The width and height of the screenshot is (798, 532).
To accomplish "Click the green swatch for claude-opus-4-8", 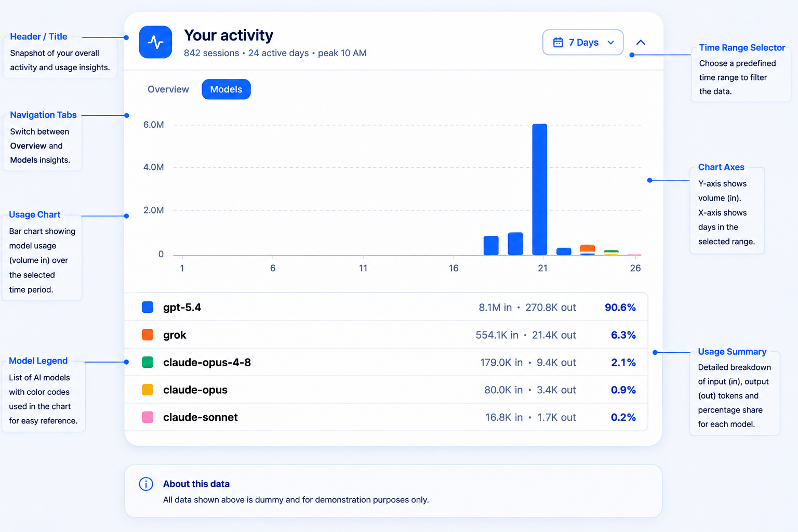I will (x=148, y=362).
